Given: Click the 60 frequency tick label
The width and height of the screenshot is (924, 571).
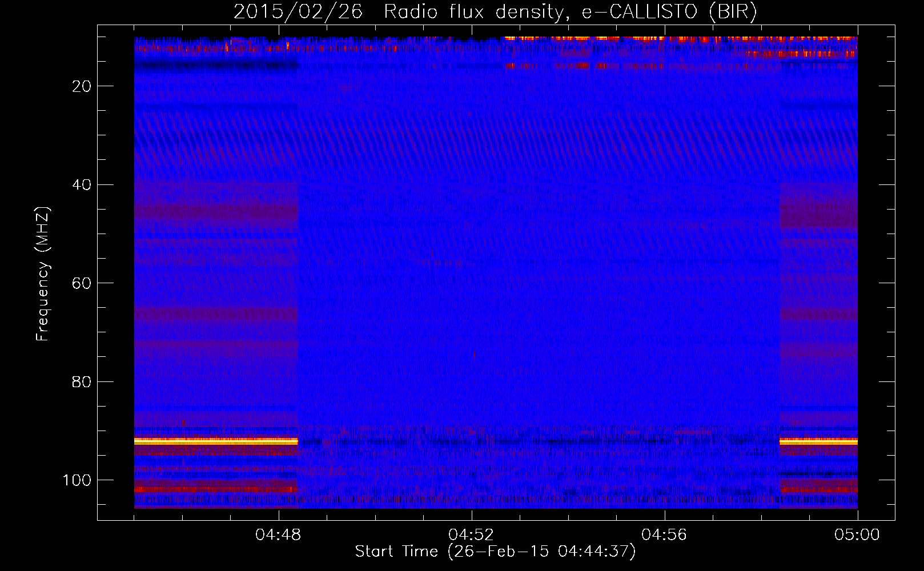Looking at the screenshot, I should pos(82,283).
